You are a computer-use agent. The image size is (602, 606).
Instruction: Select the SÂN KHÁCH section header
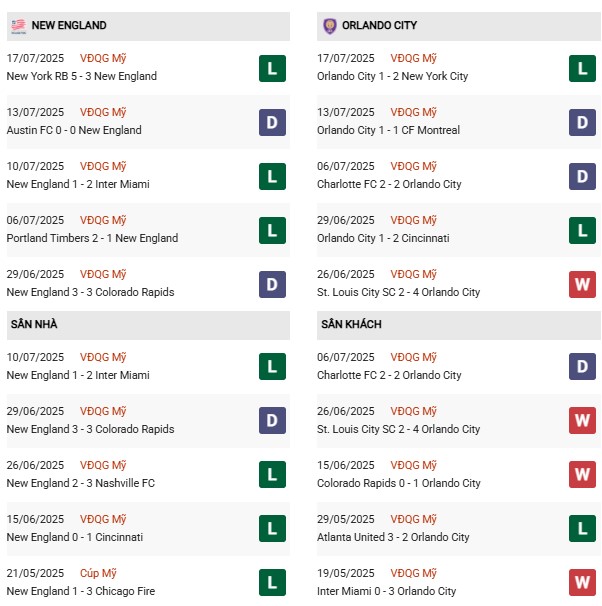[351, 325]
